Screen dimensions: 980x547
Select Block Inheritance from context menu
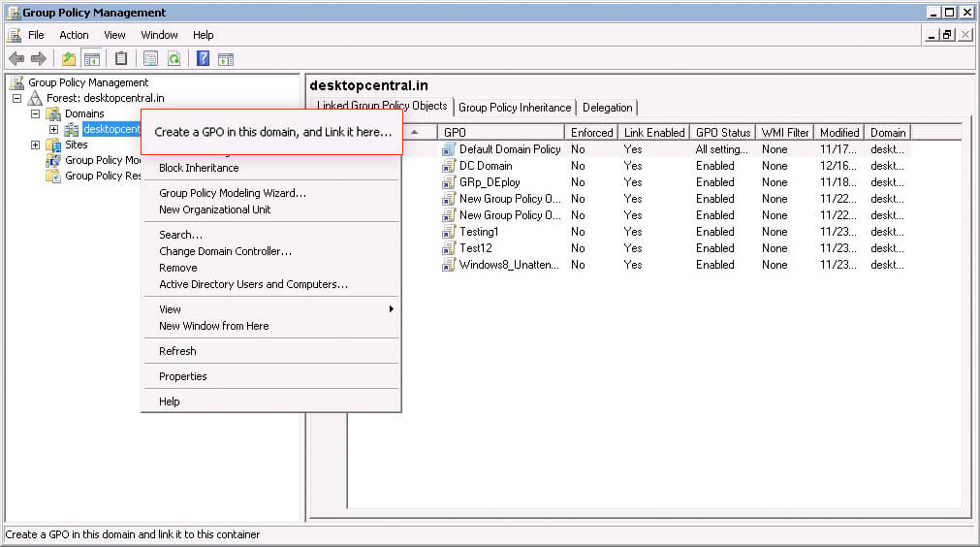[x=199, y=168]
